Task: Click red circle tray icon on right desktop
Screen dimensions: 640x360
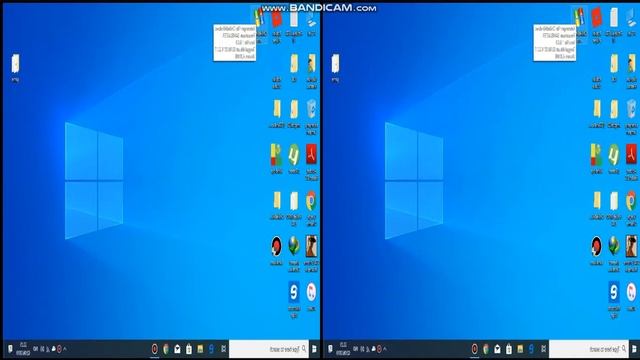Action: coord(379,349)
